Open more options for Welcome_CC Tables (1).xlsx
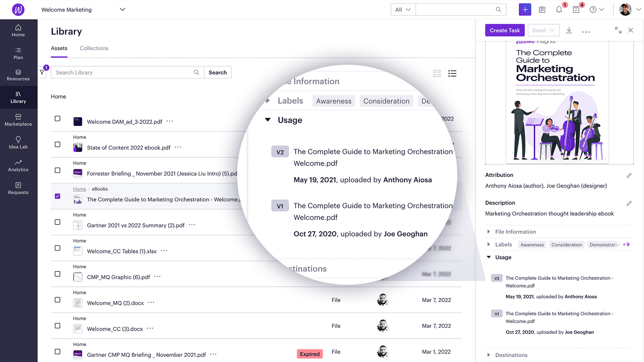 pos(164,251)
